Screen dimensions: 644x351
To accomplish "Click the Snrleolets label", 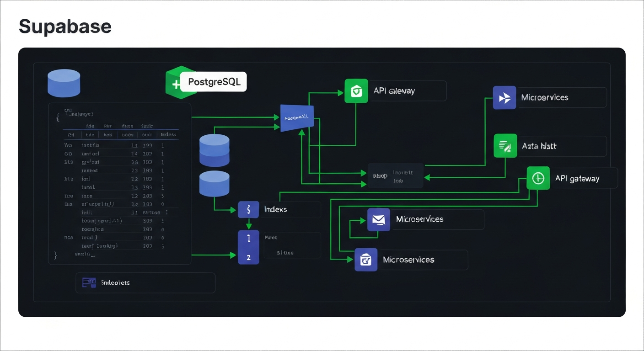I will point(115,283).
